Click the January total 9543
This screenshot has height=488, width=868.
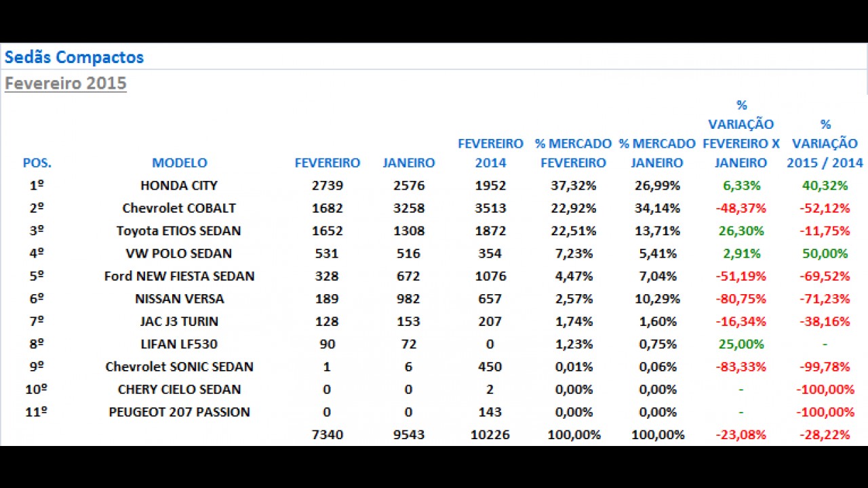409,434
